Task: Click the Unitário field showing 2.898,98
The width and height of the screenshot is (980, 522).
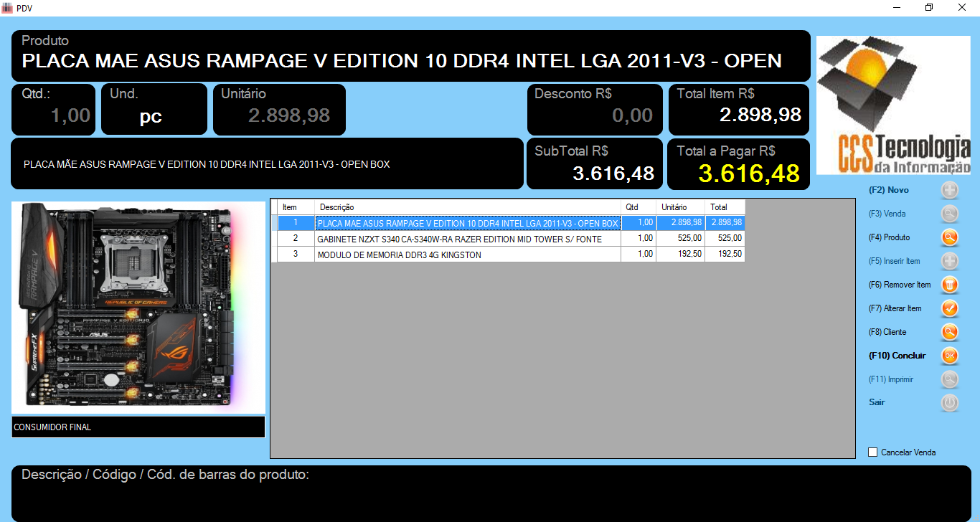Action: tap(279, 110)
